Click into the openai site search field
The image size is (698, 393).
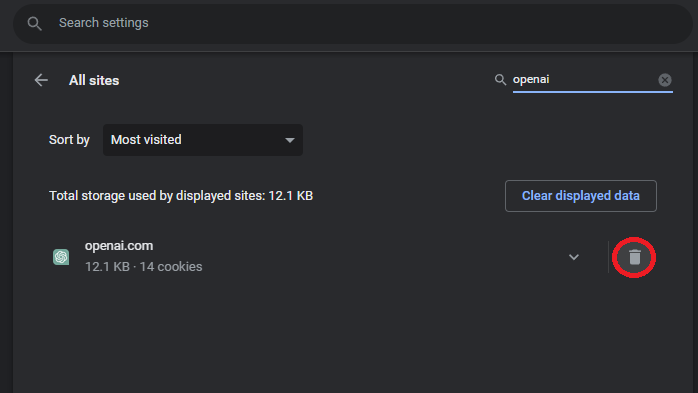[584, 80]
